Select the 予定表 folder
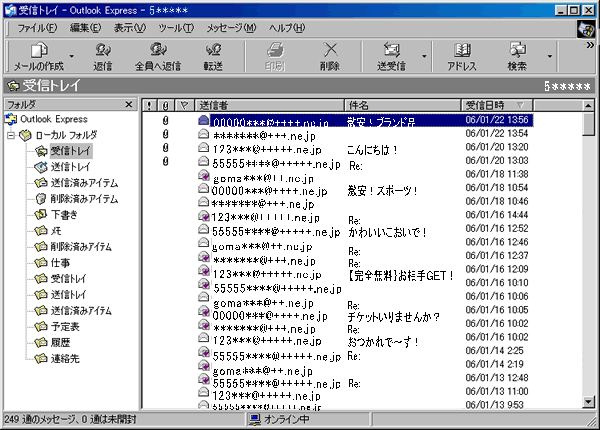Viewport: 600px width, 430px height. tap(65, 327)
